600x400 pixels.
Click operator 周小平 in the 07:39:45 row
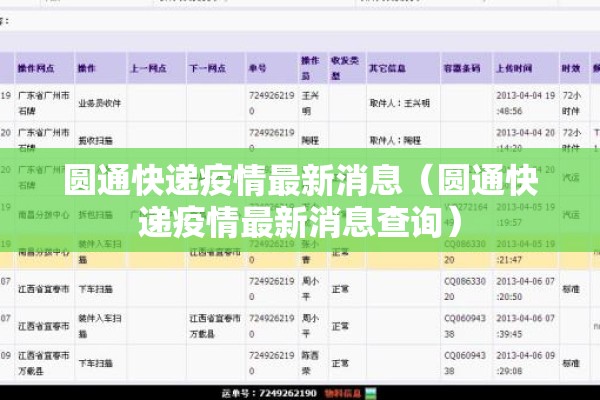coord(310,326)
